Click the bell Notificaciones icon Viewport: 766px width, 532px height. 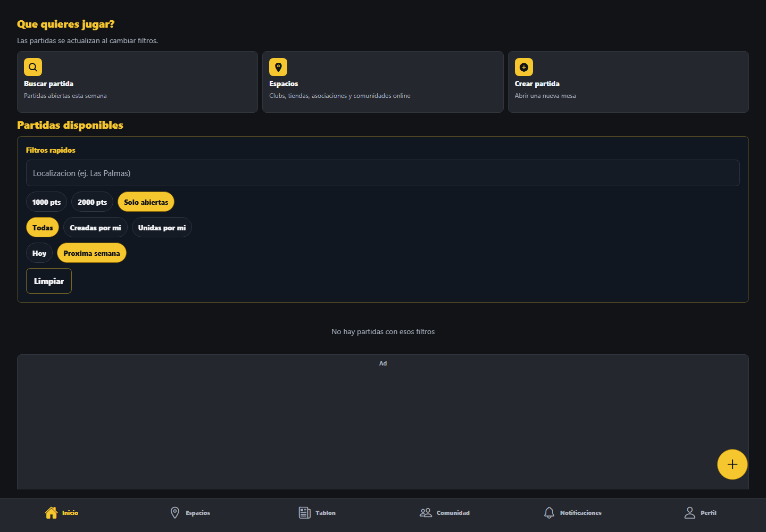click(549, 512)
